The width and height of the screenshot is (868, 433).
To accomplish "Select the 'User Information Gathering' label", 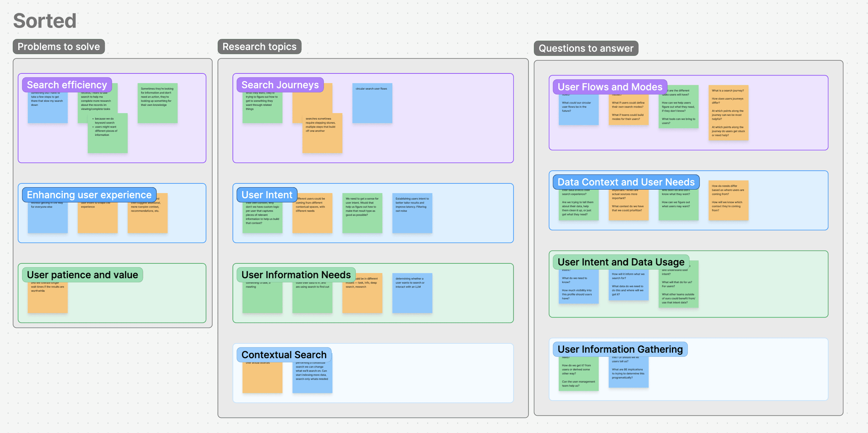I will pyautogui.click(x=620, y=349).
